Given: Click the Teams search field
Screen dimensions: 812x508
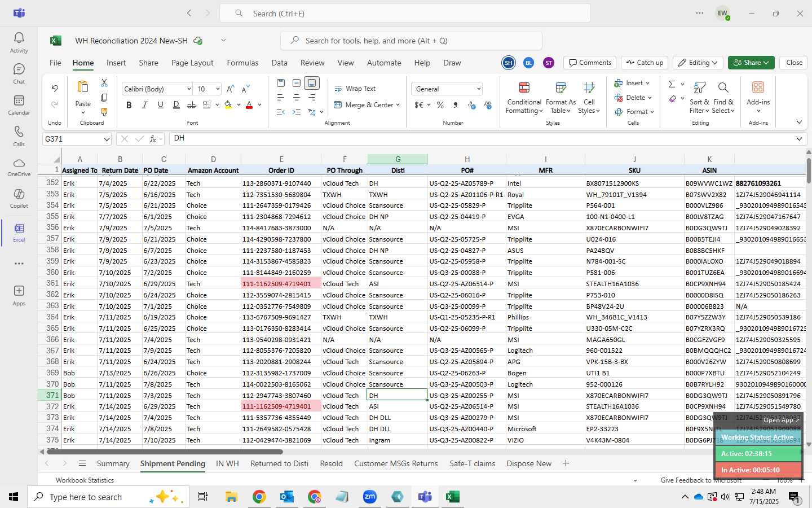Looking at the screenshot, I should tap(405, 13).
